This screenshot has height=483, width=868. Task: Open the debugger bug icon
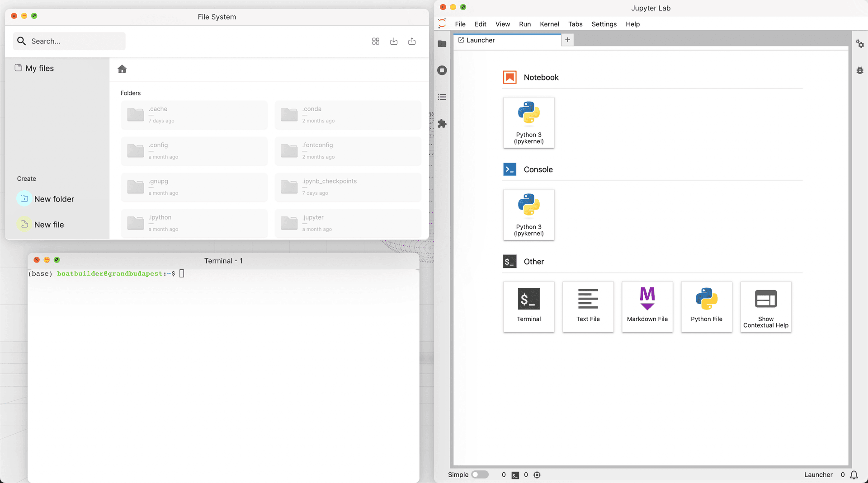point(859,70)
